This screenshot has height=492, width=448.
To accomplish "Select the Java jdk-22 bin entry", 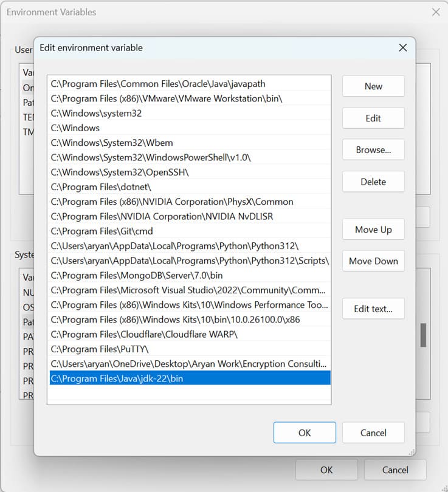I will (117, 378).
